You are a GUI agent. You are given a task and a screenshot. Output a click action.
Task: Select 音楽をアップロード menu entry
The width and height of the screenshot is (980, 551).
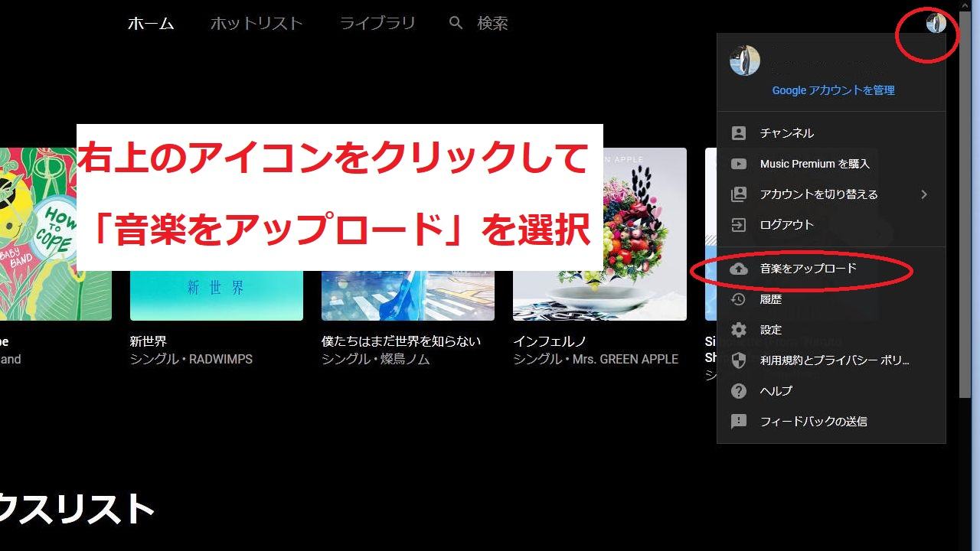point(831,269)
